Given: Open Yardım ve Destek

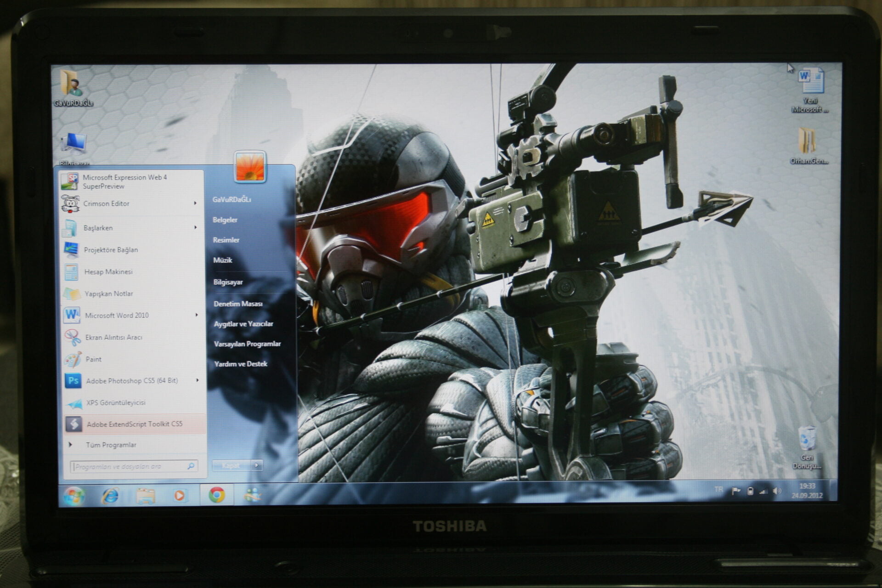Looking at the screenshot, I should [x=241, y=364].
